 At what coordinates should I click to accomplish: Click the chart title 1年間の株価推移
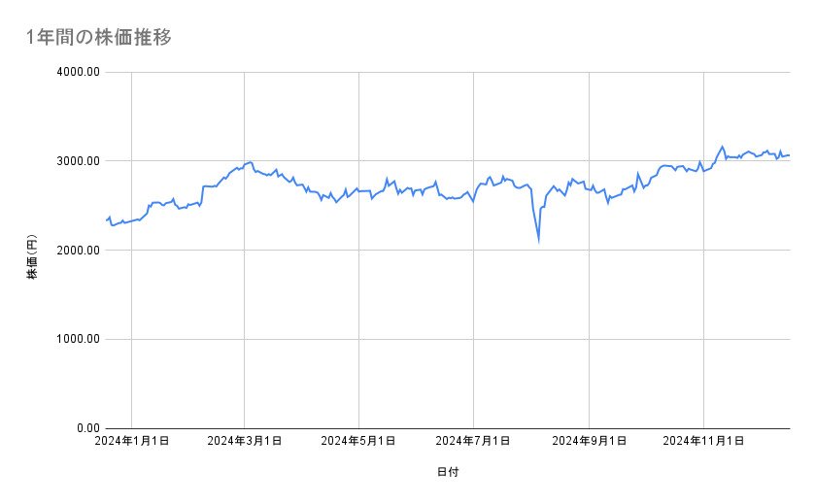(x=99, y=38)
